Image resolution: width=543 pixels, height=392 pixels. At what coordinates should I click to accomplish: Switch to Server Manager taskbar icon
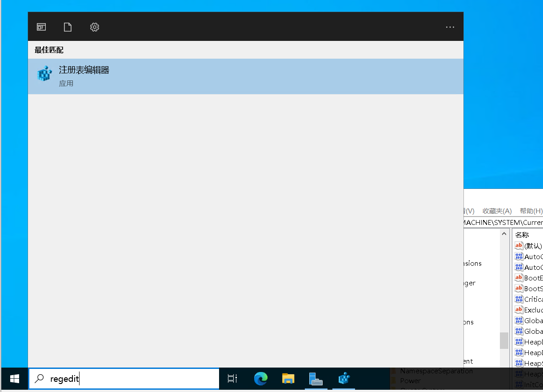[x=316, y=379]
